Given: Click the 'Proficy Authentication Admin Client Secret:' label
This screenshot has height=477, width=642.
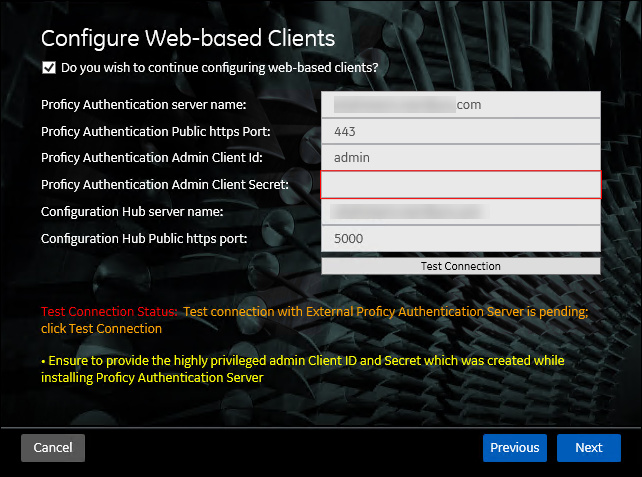Looking at the screenshot, I should pos(165,185).
